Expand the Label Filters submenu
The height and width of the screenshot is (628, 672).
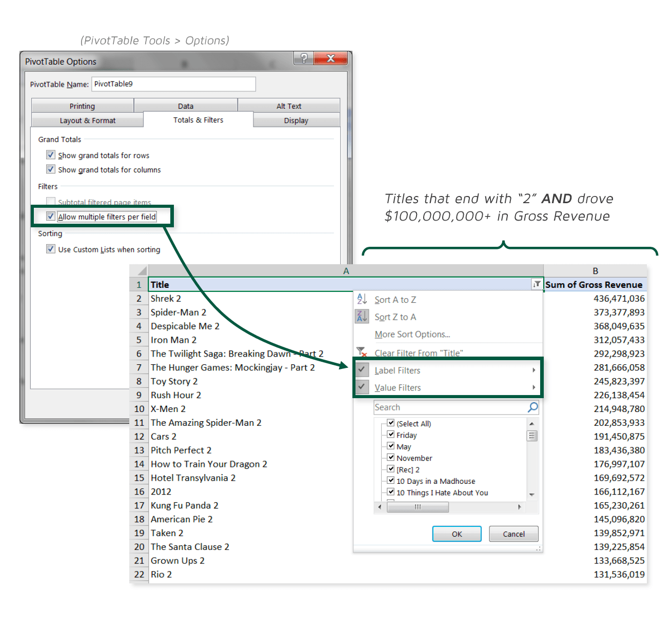pyautogui.click(x=534, y=369)
